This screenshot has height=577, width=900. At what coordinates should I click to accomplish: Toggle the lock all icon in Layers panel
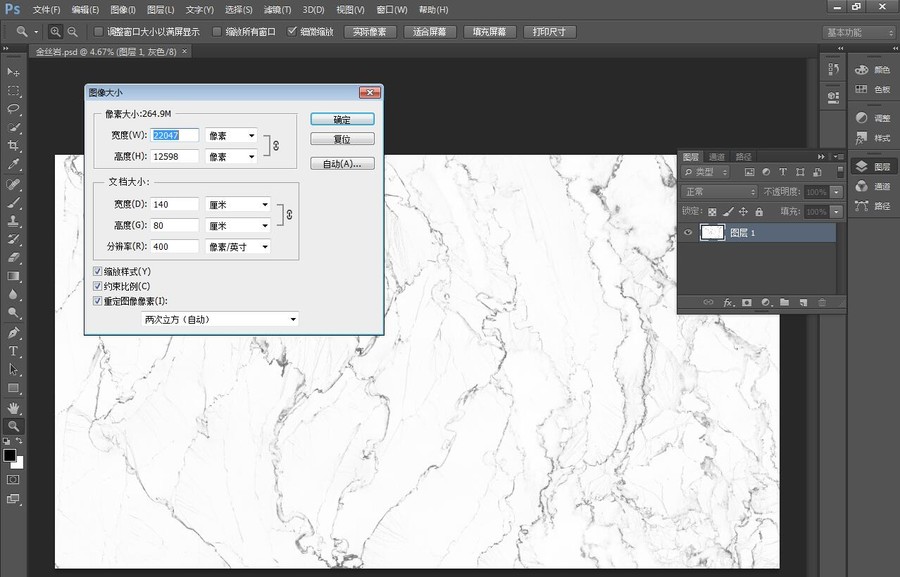click(759, 211)
